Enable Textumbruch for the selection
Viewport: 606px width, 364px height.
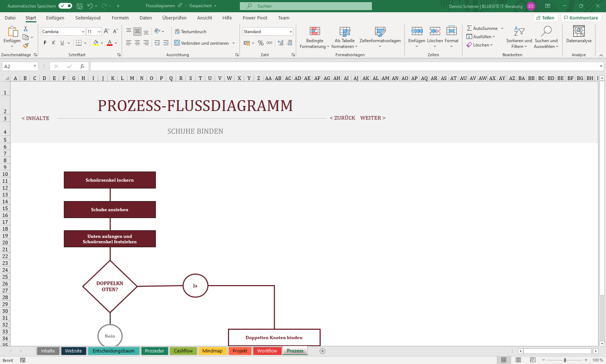[190, 31]
